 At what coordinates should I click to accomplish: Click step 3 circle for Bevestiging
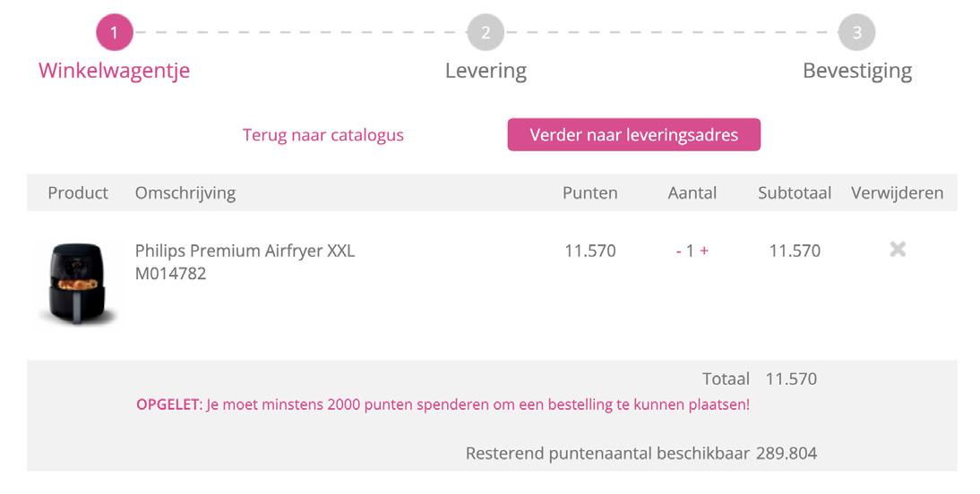pyautogui.click(x=856, y=33)
